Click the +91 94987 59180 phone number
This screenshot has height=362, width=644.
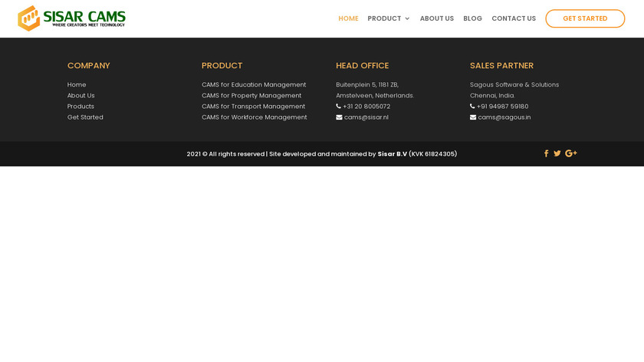click(x=503, y=107)
